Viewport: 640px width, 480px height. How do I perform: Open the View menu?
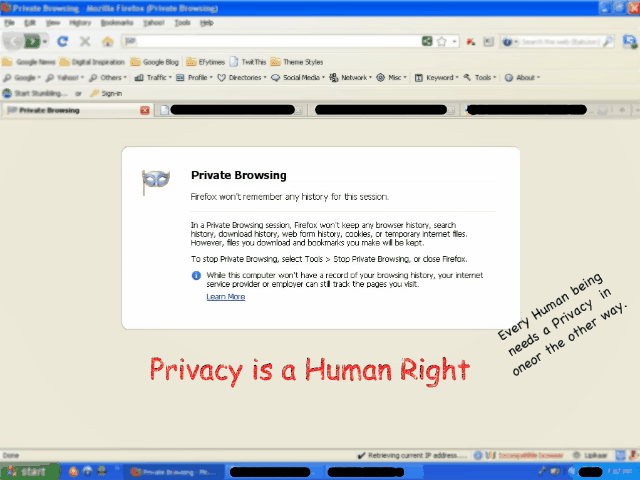pos(53,23)
